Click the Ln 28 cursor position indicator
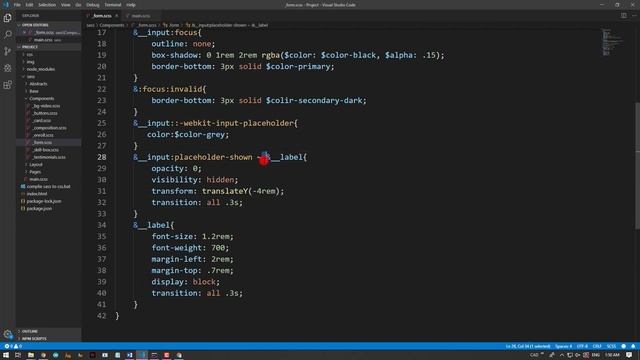Screen dimensions: 640x360 point(528,346)
